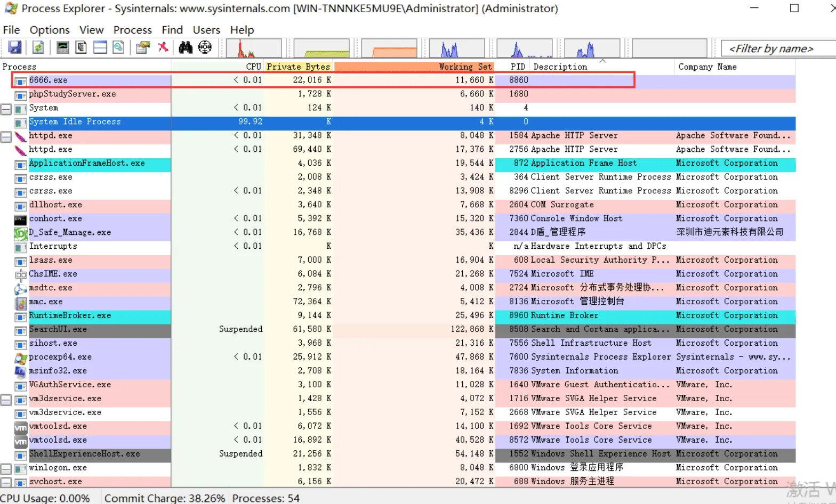Select the RuntimeBroker.exe process

click(x=398, y=316)
